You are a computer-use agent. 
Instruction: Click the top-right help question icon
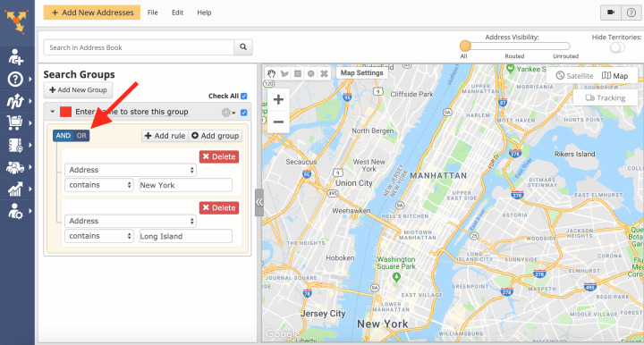(x=631, y=13)
